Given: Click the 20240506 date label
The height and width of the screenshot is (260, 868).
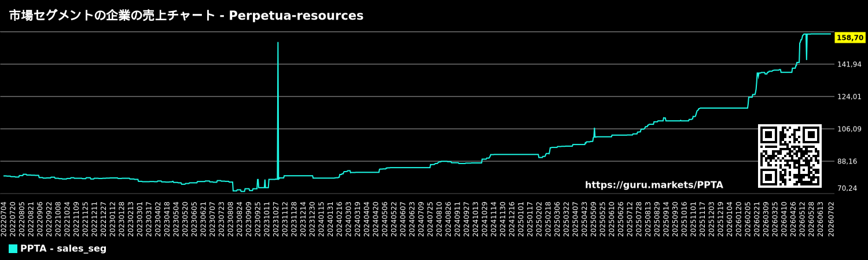Looking at the screenshot, I should (x=385, y=219).
